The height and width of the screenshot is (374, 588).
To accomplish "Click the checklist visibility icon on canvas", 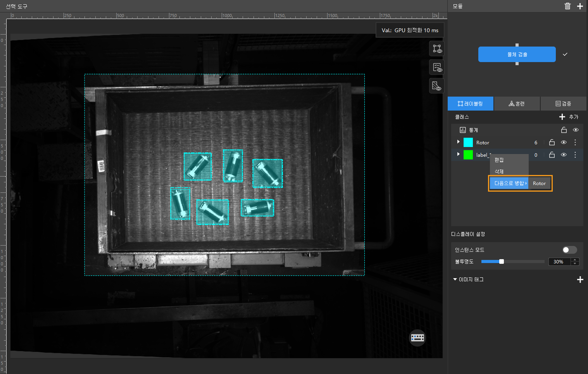I will pyautogui.click(x=437, y=68).
